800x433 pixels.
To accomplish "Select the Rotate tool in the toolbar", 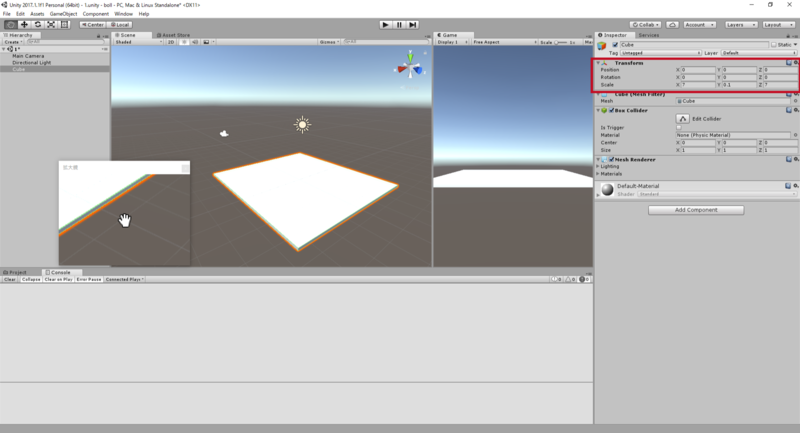I will click(x=38, y=24).
